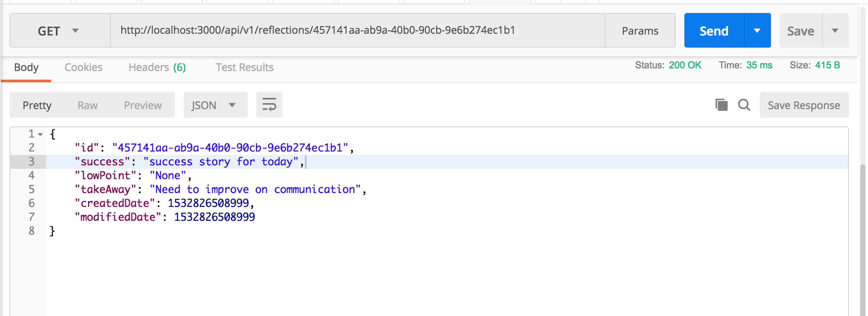Click the Pretty formatting option
868x316 pixels.
click(37, 104)
